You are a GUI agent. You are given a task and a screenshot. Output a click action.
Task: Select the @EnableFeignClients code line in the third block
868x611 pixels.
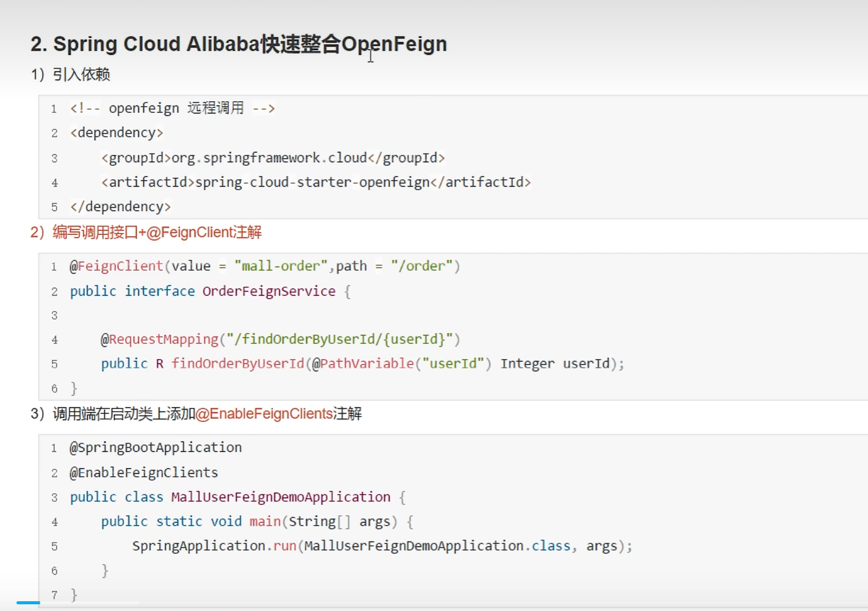coord(143,473)
